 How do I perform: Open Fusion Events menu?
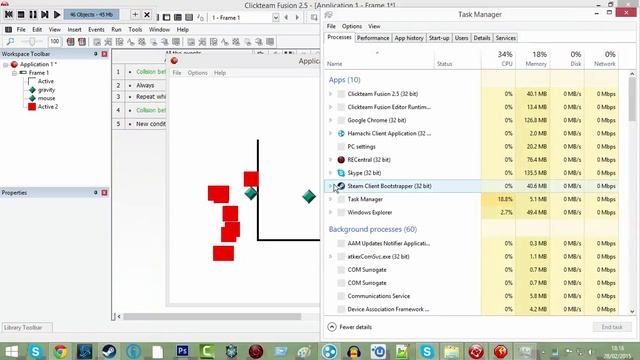click(x=96, y=29)
